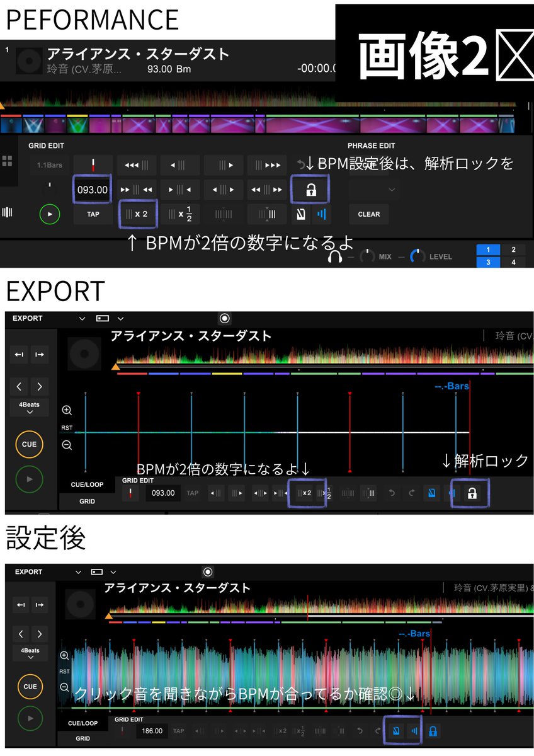Switch to GRID tab in 設定後 section
Viewport: 534px width, 756px height.
tap(83, 738)
